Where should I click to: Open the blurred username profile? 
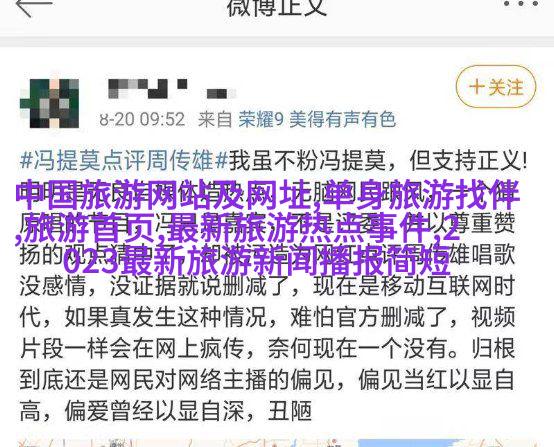pos(172,89)
